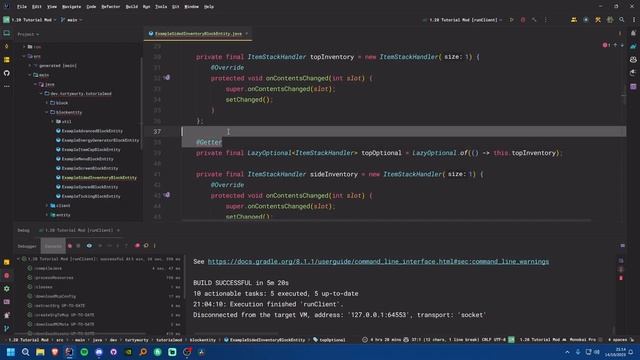Switch to the Debugger tab

[27, 246]
